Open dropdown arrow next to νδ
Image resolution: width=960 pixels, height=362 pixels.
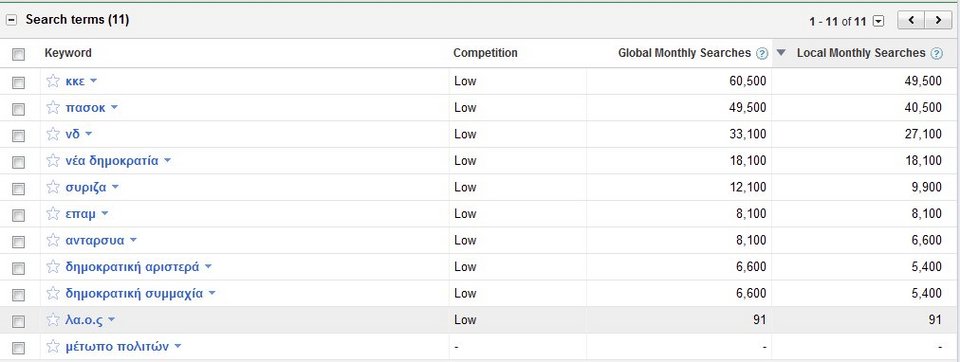click(x=88, y=134)
